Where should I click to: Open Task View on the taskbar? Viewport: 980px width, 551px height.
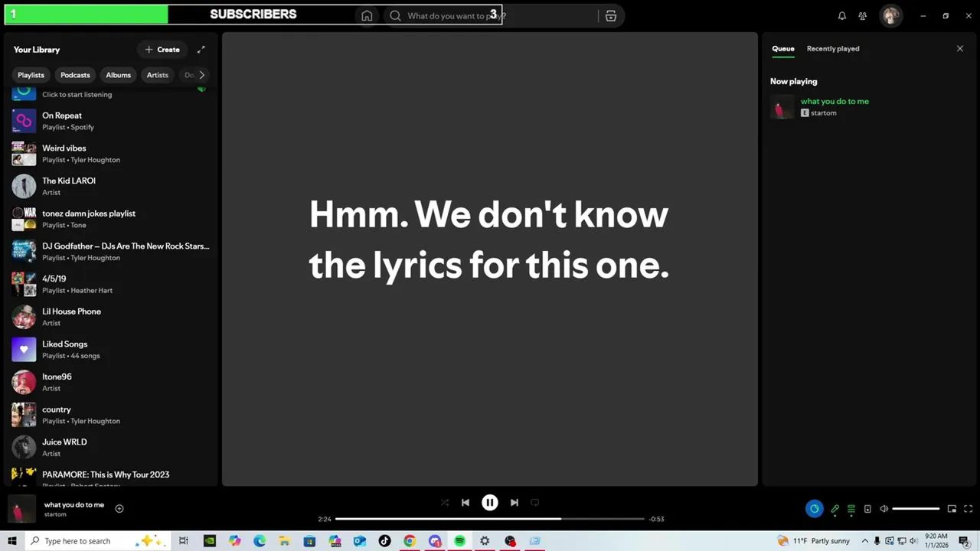point(184,541)
